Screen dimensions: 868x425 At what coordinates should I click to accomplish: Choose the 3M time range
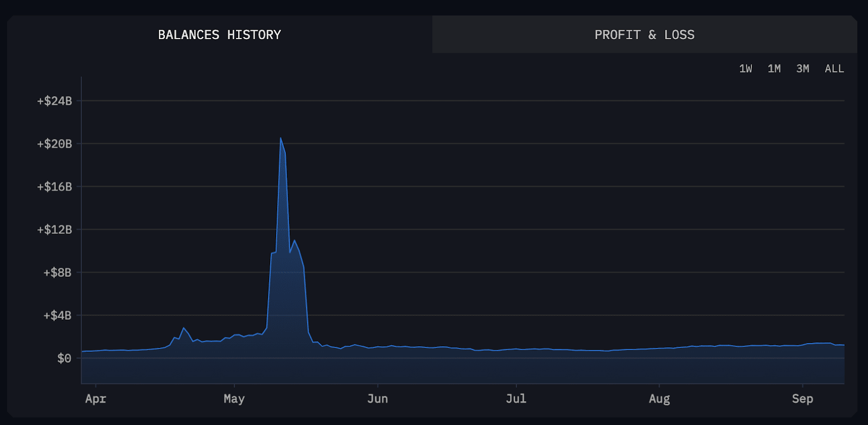[x=802, y=69]
